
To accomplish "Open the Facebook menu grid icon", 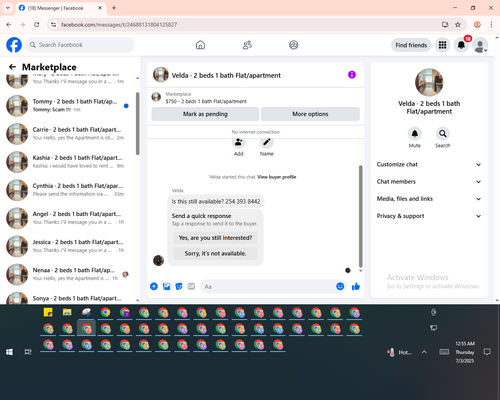I will click(442, 45).
